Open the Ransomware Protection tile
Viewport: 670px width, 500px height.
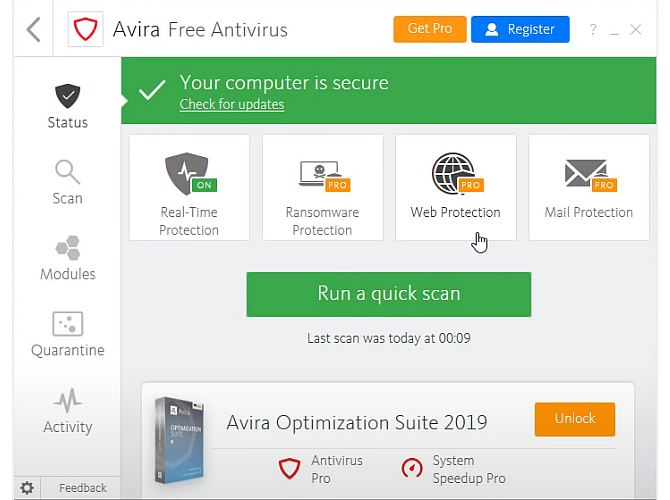322,188
